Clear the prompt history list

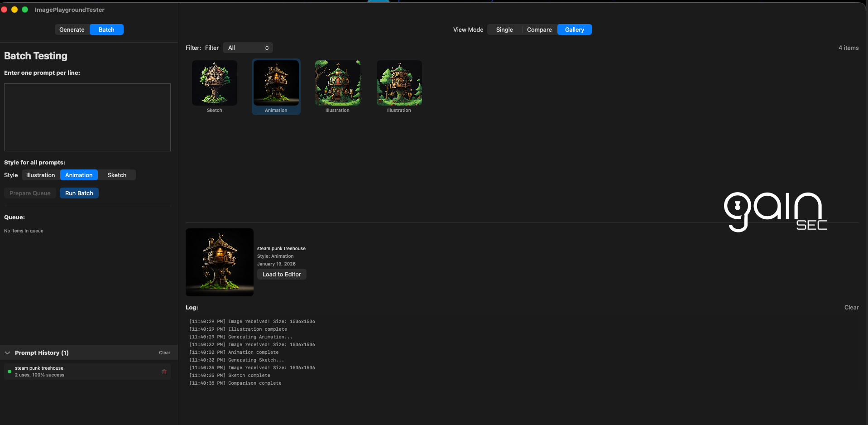[x=164, y=353]
